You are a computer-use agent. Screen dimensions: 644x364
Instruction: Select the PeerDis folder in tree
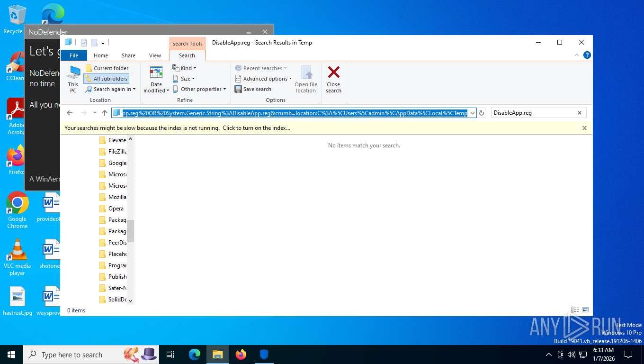tap(113, 243)
